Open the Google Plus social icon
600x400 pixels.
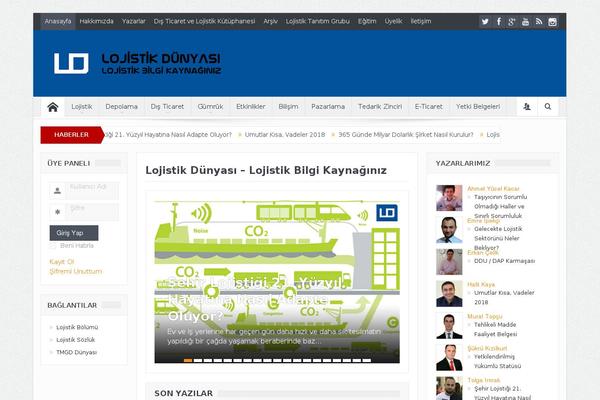pyautogui.click(x=512, y=21)
